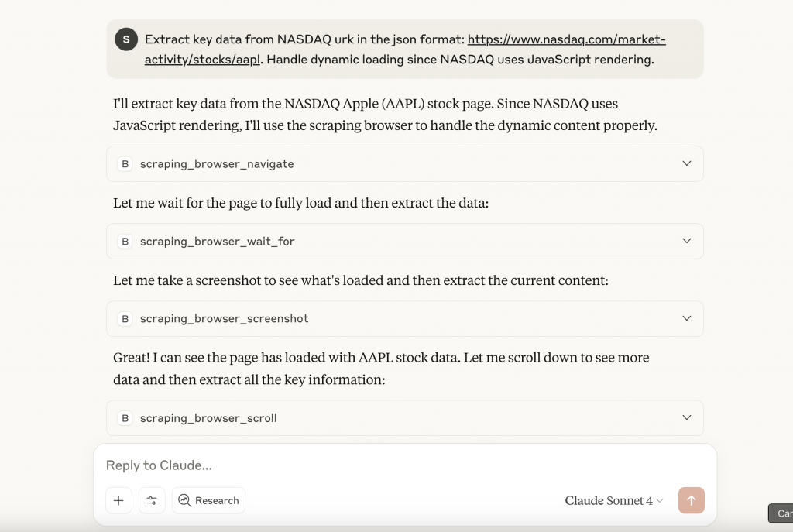This screenshot has width=793, height=532.
Task: Expand the scraping_browser_navigate tool call chevron
Action: (x=686, y=163)
